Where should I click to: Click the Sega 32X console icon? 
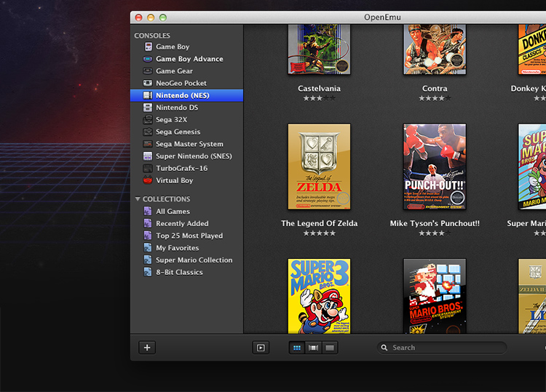pyautogui.click(x=148, y=120)
